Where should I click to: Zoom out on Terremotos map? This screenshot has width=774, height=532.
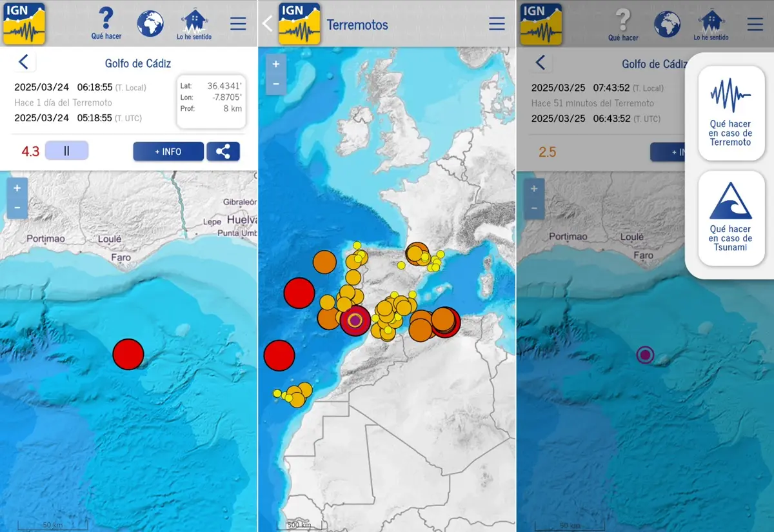(275, 84)
